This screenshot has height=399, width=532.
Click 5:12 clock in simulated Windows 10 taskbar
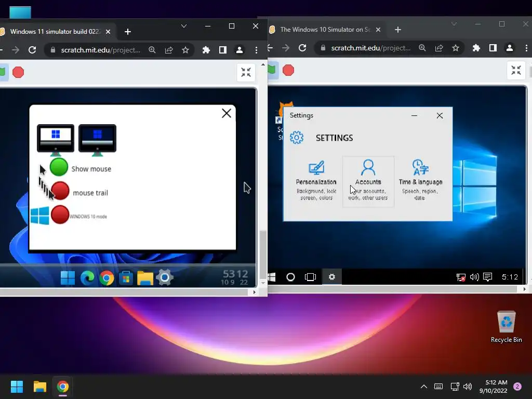510,277
